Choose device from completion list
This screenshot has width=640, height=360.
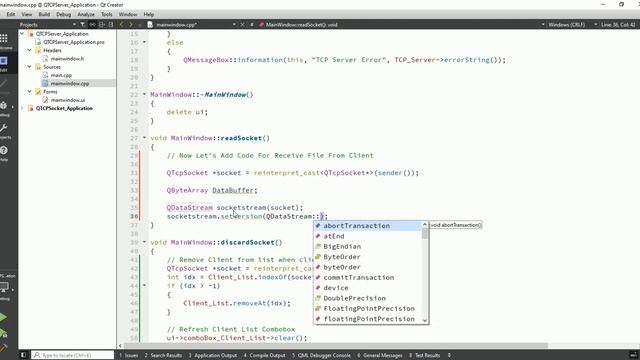368,288
